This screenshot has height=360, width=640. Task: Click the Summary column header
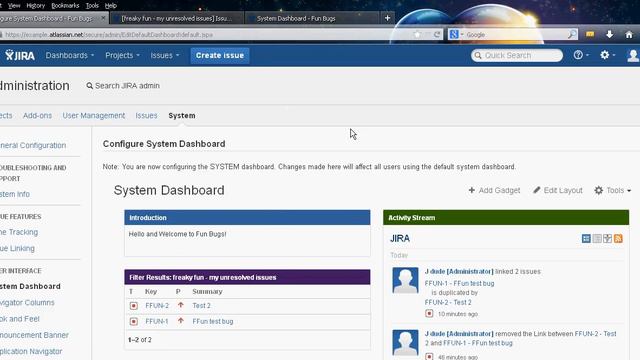[207, 291]
